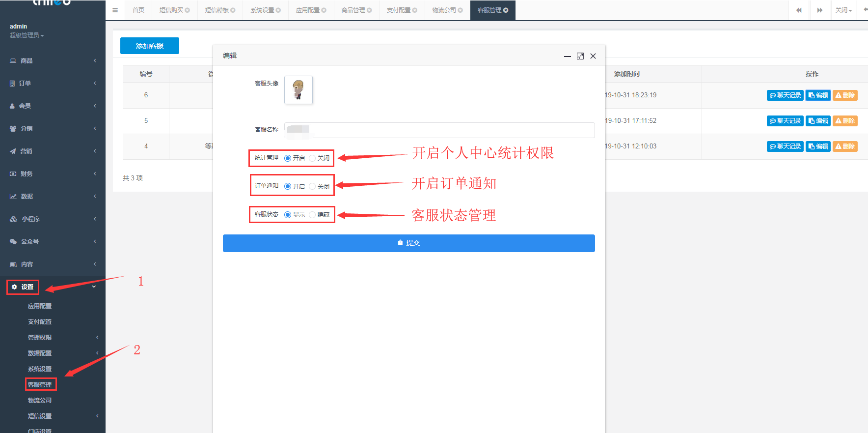The height and width of the screenshot is (433, 868).
Task: Click the 财务 money icon
Action: pyautogui.click(x=13, y=173)
